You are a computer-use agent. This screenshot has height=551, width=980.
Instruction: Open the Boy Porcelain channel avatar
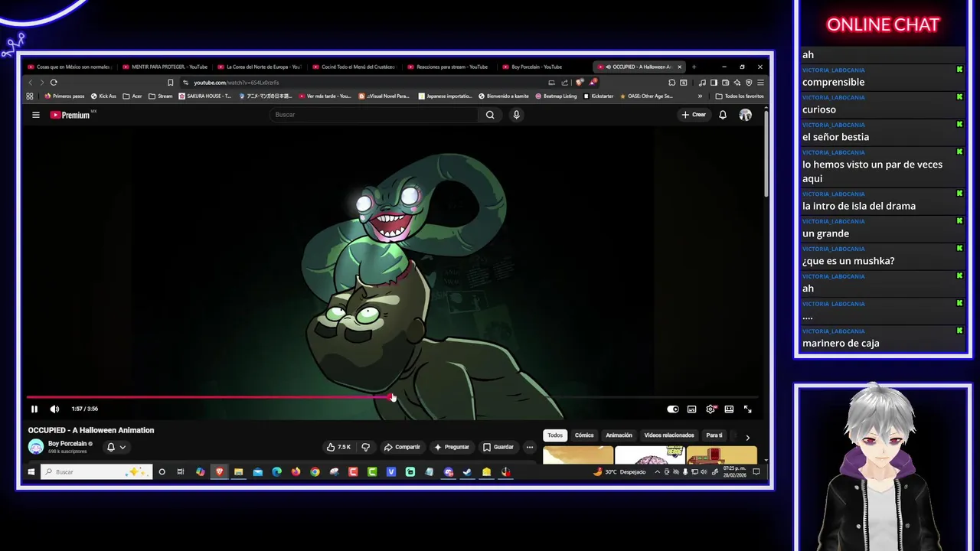pos(36,447)
